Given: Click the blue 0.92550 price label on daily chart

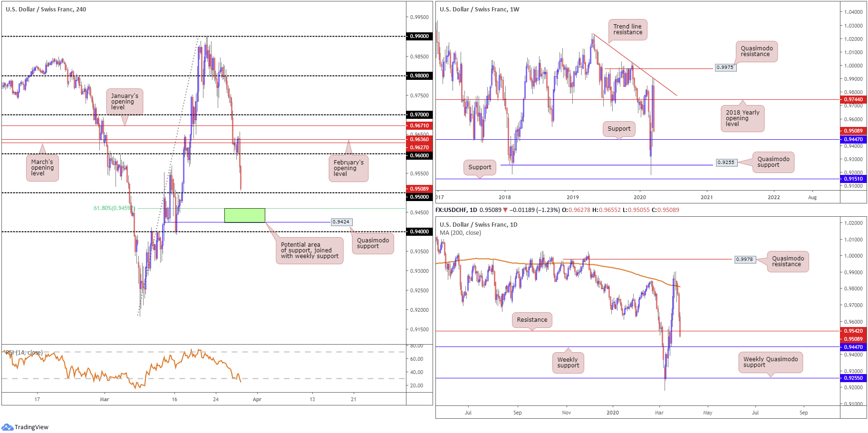Looking at the screenshot, I should point(853,378).
